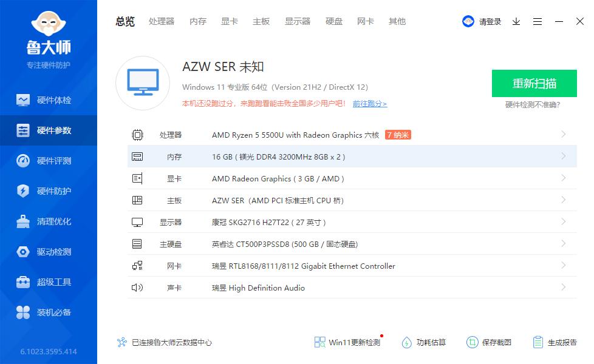This screenshot has width=594, height=364.
Task: Expand the 处理器 detail row
Action: (x=352, y=135)
